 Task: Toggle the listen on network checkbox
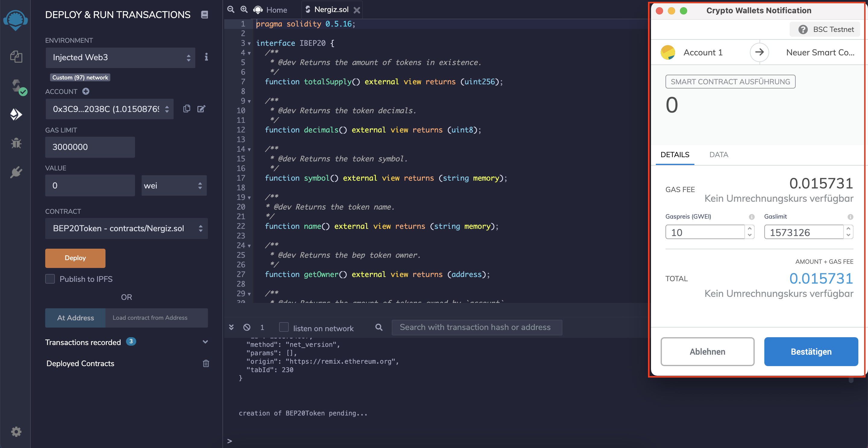coord(284,328)
